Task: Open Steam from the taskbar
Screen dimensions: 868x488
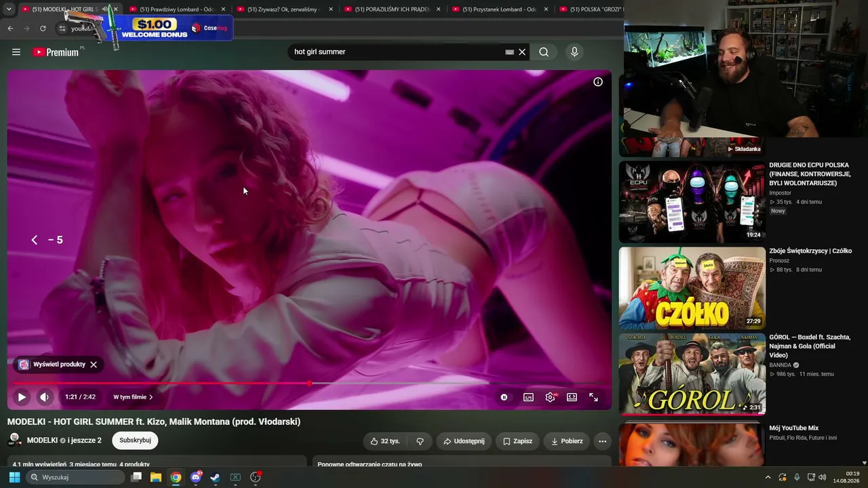Action: coord(216,477)
